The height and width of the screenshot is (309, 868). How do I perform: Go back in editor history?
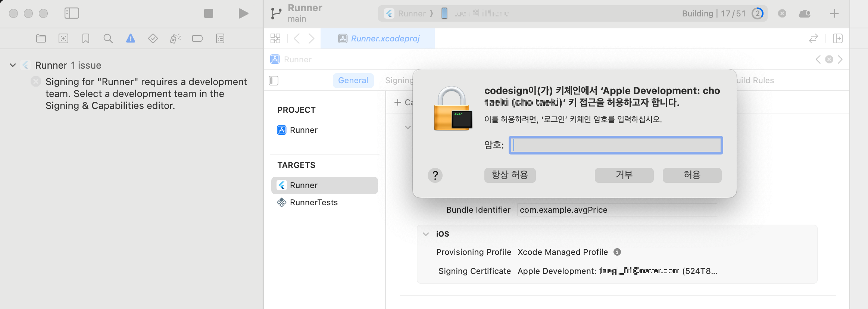(297, 38)
